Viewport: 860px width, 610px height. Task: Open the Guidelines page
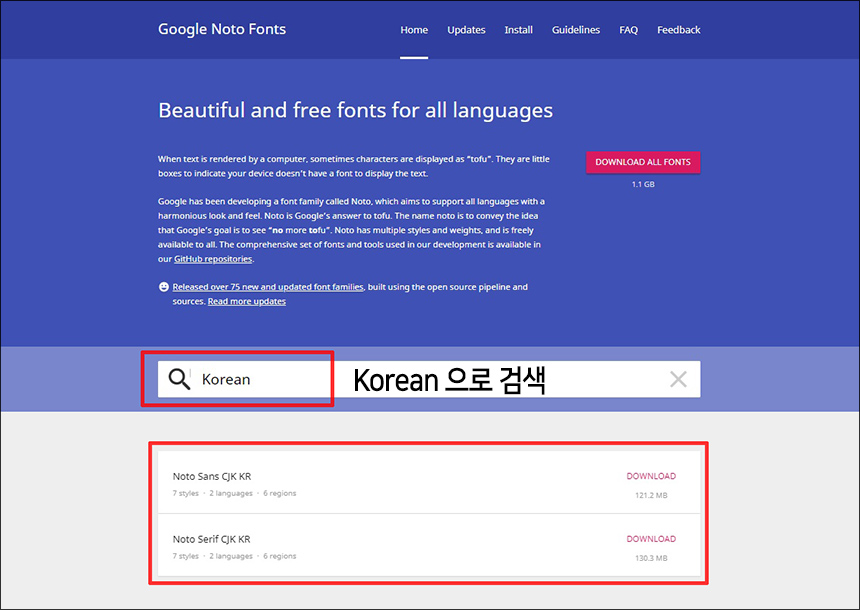click(576, 30)
